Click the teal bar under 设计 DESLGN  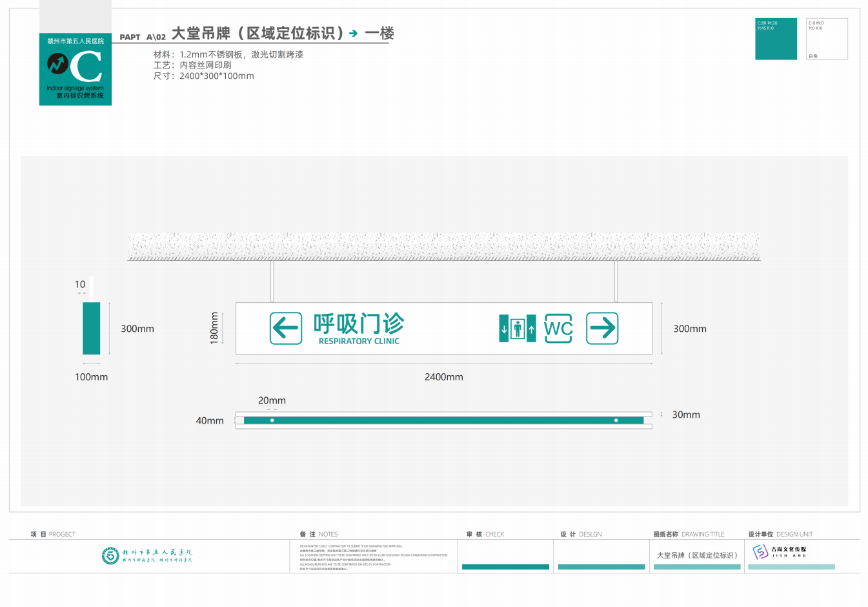[601, 567]
